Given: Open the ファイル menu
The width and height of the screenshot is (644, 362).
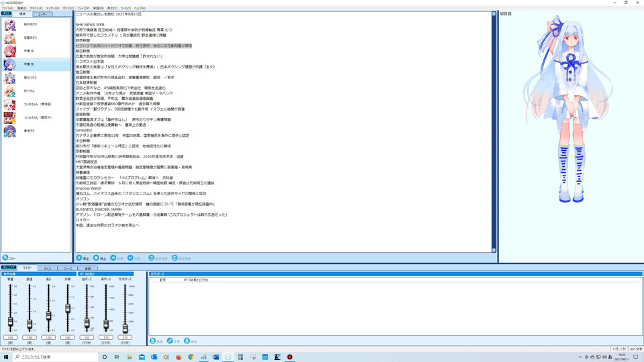Looking at the screenshot, I should (x=7, y=8).
